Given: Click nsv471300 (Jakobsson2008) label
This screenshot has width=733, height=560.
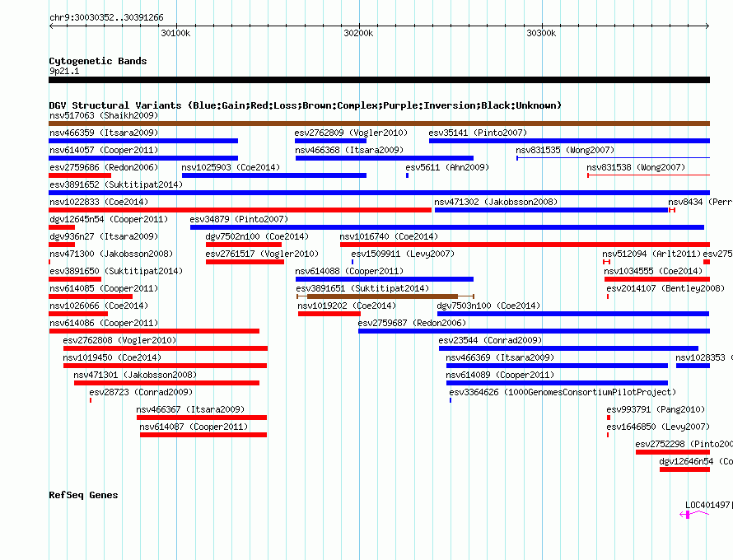Looking at the screenshot, I should click(x=111, y=254).
